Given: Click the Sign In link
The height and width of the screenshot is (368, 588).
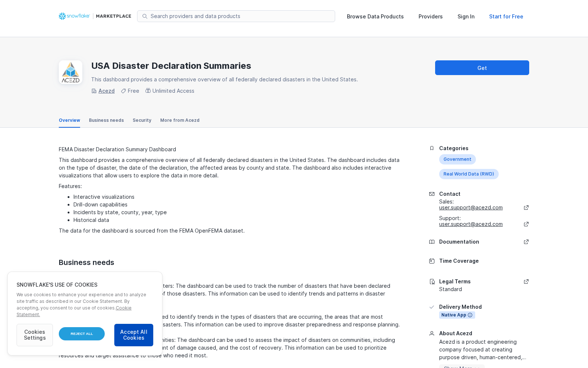Looking at the screenshot, I should click(466, 17).
